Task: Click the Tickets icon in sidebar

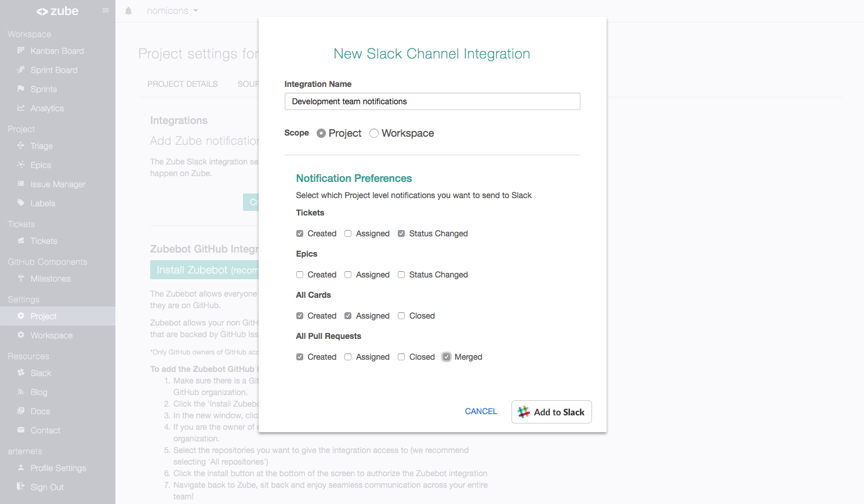Action: click(x=21, y=240)
